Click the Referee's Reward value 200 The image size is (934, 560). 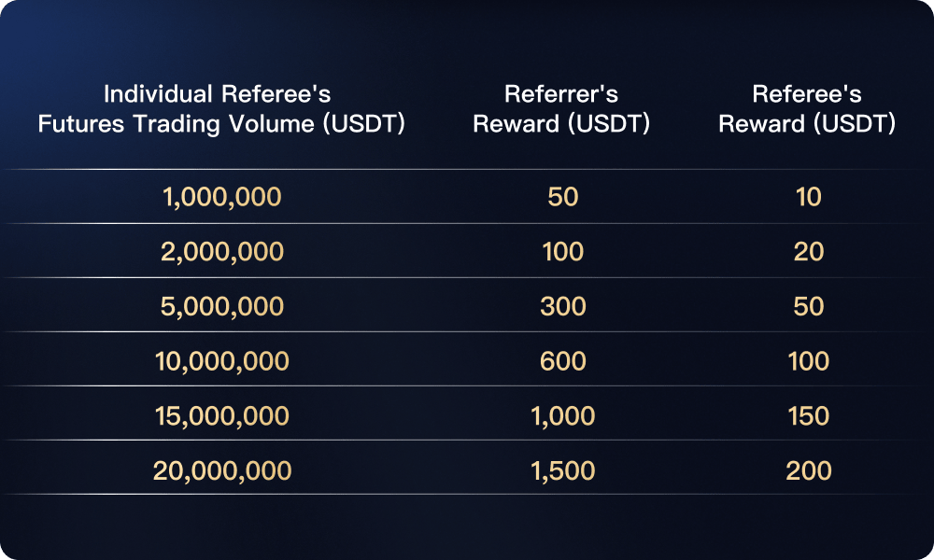808,470
